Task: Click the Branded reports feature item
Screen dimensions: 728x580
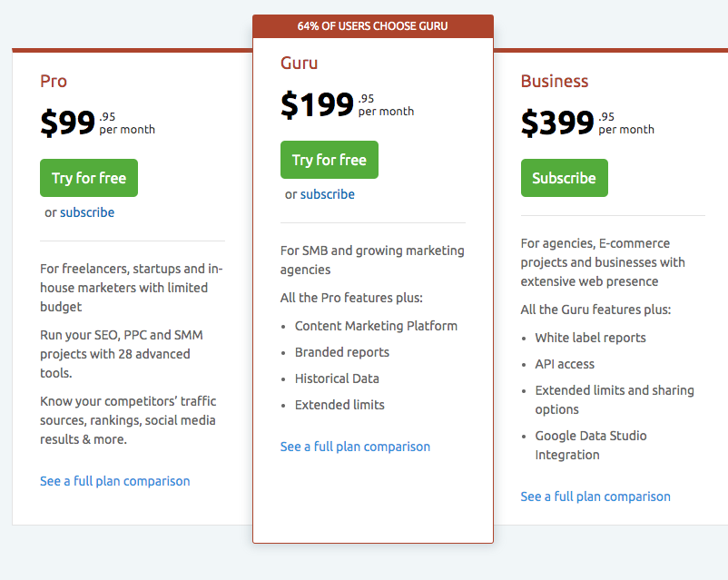Action: pyautogui.click(x=342, y=352)
